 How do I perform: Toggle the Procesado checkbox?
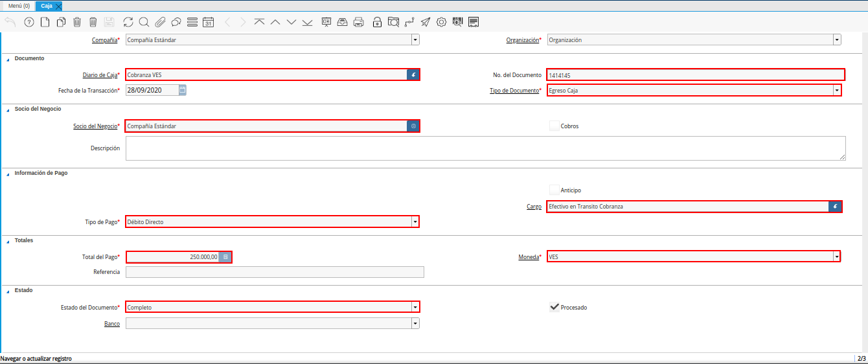tap(554, 307)
